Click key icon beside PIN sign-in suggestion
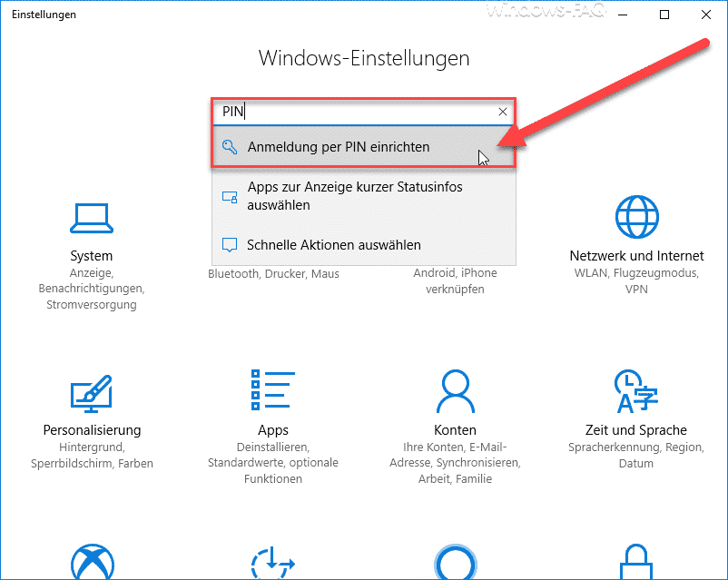728x580 pixels. pyautogui.click(x=230, y=147)
